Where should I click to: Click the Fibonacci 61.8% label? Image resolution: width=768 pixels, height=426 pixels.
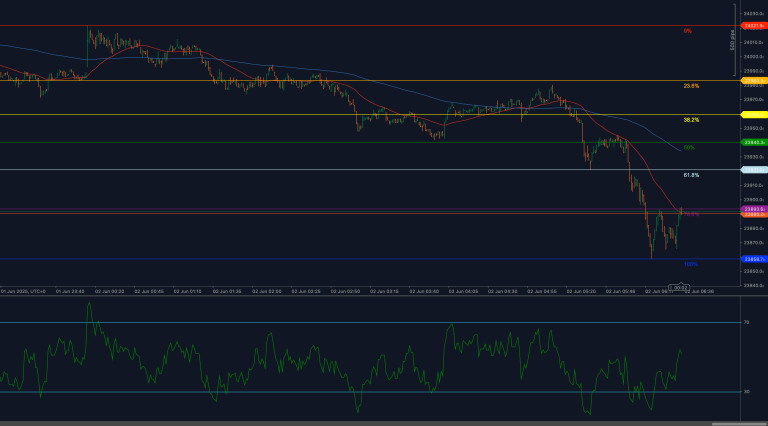691,175
